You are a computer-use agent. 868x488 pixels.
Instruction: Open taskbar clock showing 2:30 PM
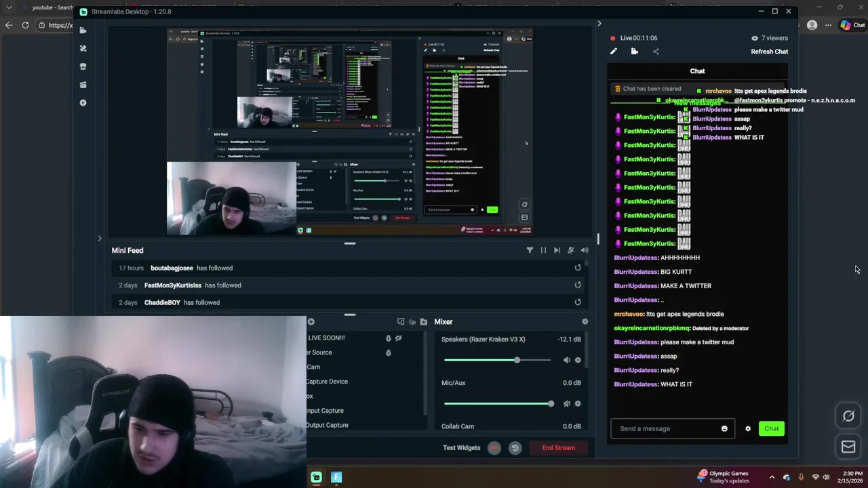(849, 477)
